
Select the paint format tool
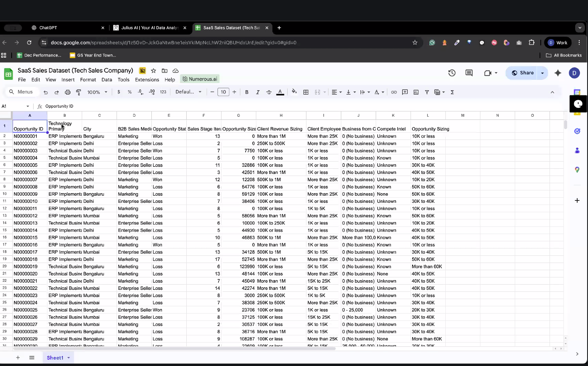tap(79, 92)
